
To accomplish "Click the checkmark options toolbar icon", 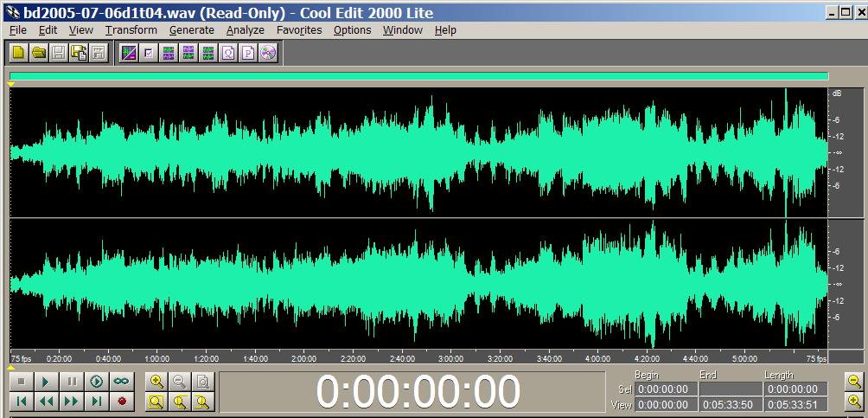I will tap(149, 53).
